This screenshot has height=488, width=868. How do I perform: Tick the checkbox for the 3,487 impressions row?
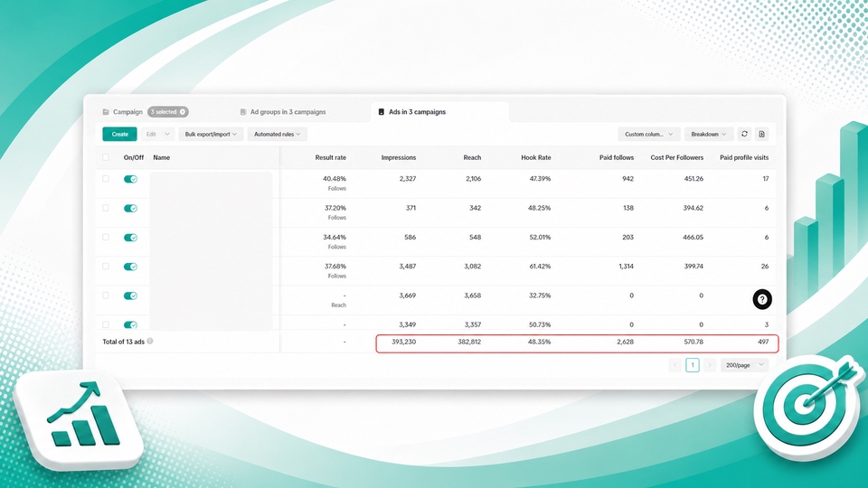(106, 266)
